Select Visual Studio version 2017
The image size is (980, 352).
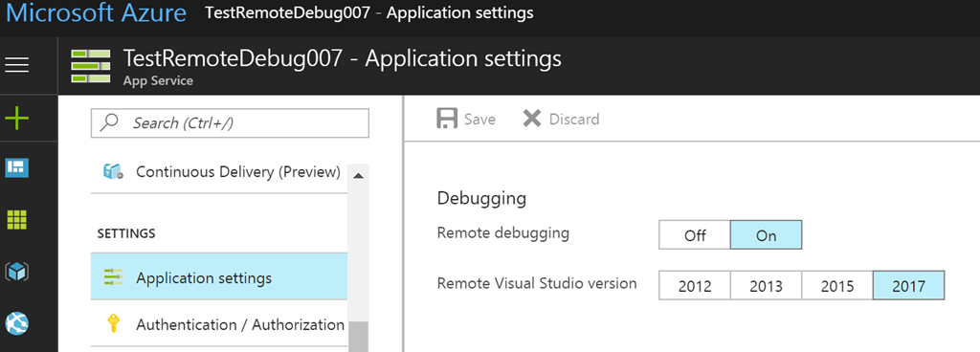click(909, 286)
